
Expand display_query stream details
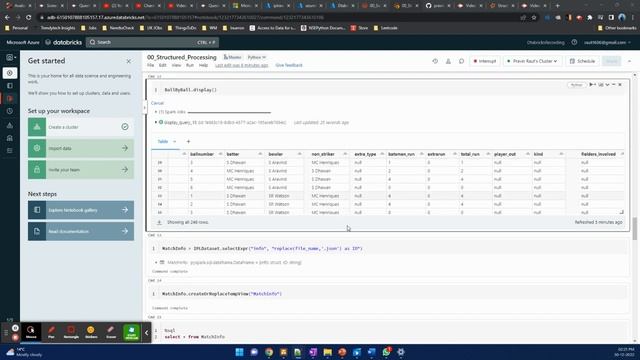pyautogui.click(x=156, y=122)
